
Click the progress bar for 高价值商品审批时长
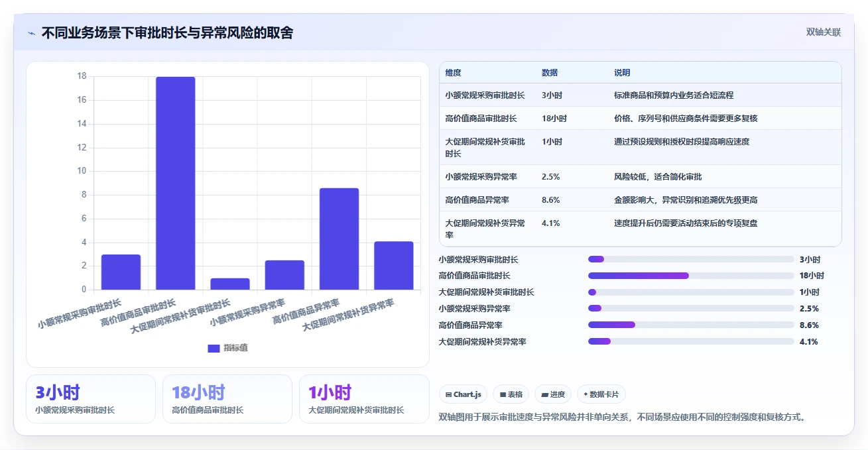click(691, 276)
